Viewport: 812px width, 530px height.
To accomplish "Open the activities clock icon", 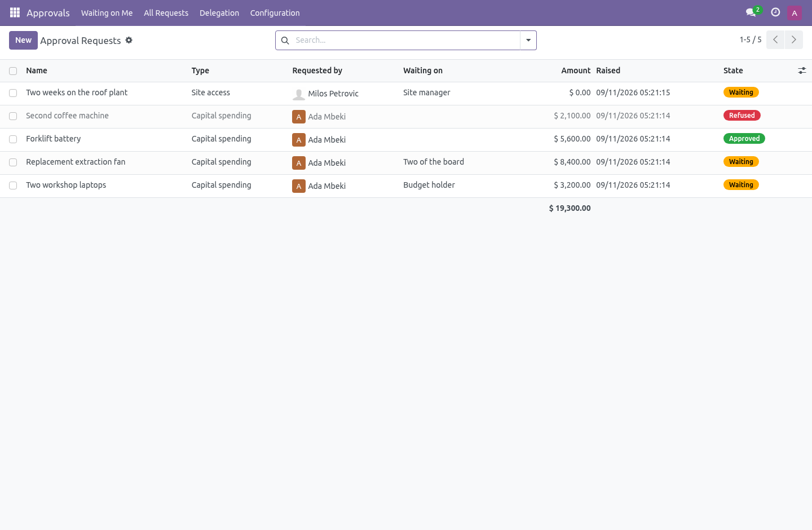I will [775, 12].
